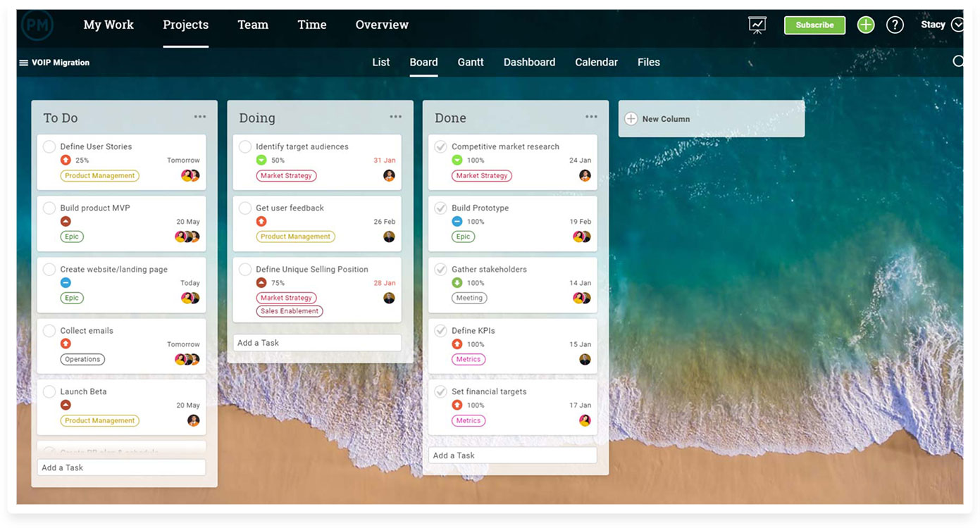Click Add a Task in Done column
Image resolution: width=980 pixels, height=528 pixels.
(513, 455)
